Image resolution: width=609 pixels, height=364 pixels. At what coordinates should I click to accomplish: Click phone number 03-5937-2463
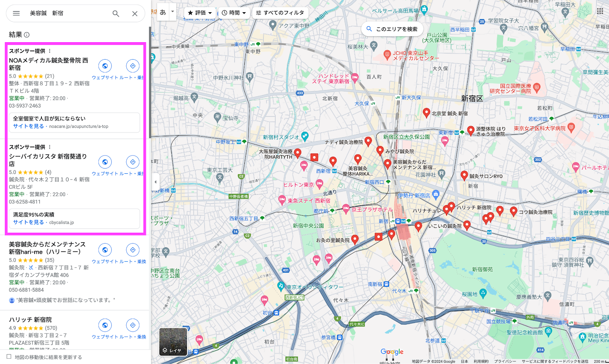coord(25,106)
